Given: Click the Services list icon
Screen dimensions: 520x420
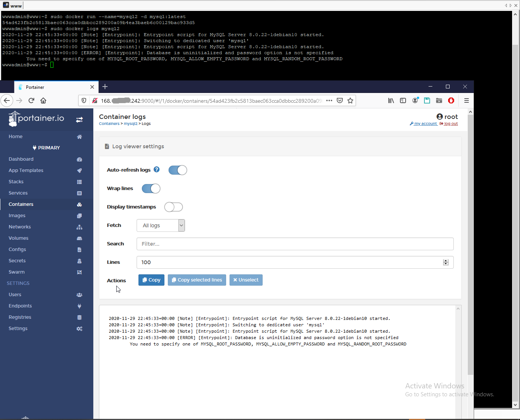Looking at the screenshot, I should pyautogui.click(x=79, y=193).
